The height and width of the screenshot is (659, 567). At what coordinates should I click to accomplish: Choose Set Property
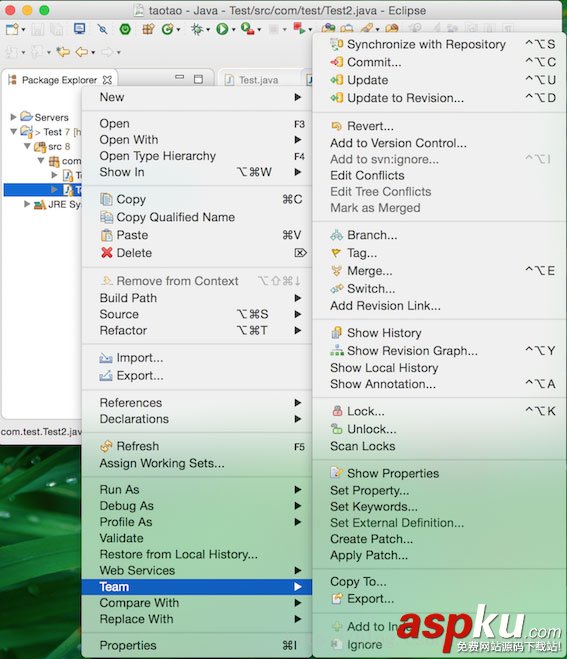439,490
